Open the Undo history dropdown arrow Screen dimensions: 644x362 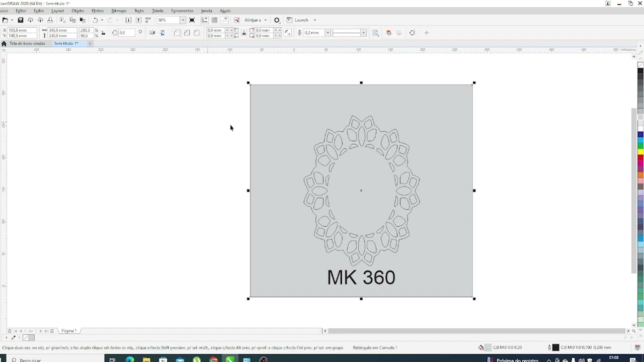[x=102, y=20]
